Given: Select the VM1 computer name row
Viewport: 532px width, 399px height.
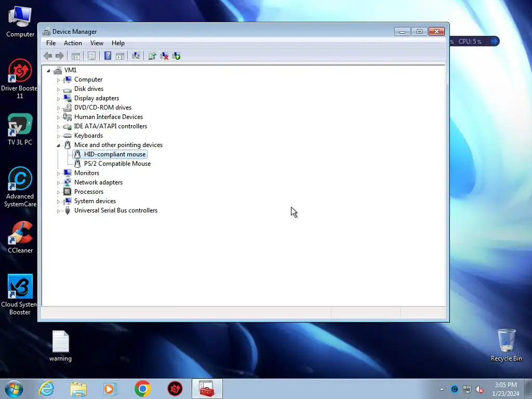Looking at the screenshot, I should coord(70,70).
